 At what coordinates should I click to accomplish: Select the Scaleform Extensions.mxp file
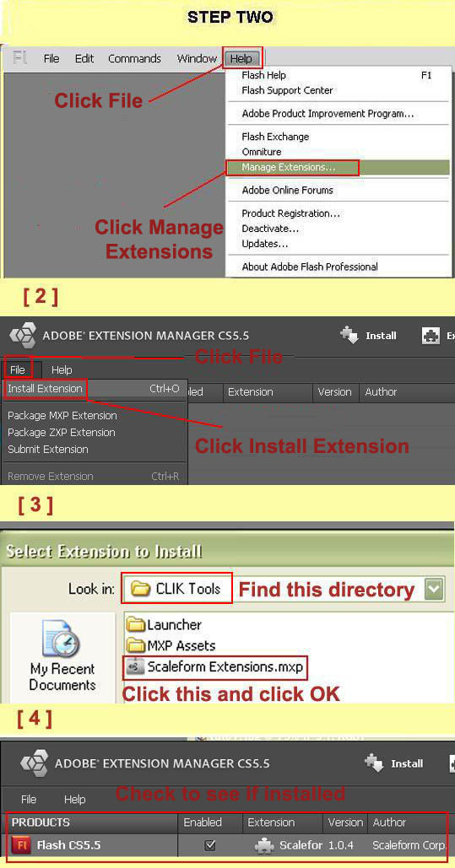(x=214, y=667)
